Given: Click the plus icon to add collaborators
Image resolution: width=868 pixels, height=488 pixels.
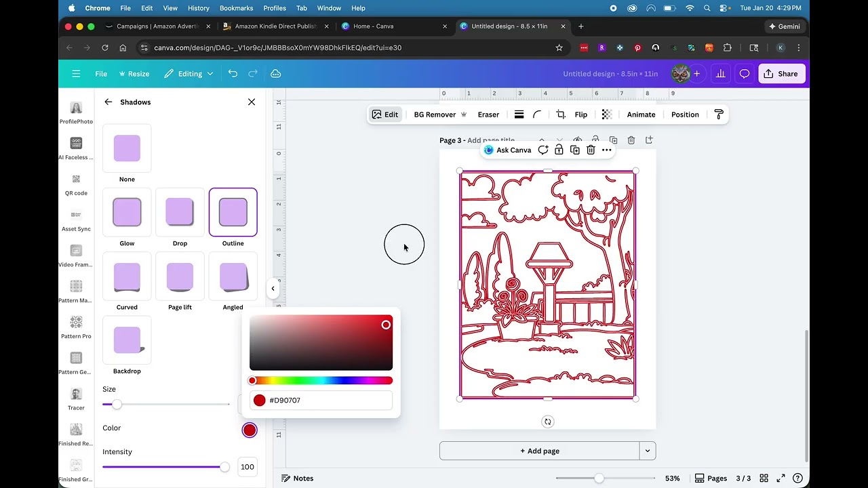Looking at the screenshot, I should coord(696,74).
